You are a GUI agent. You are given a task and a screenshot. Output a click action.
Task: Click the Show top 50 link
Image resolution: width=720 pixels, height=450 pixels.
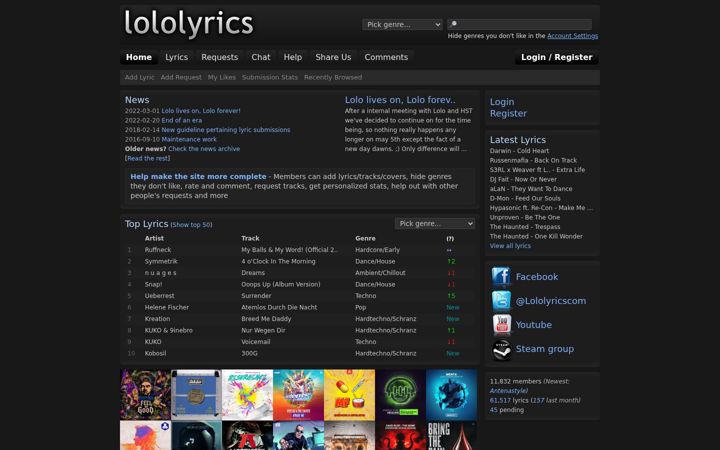pyautogui.click(x=191, y=225)
